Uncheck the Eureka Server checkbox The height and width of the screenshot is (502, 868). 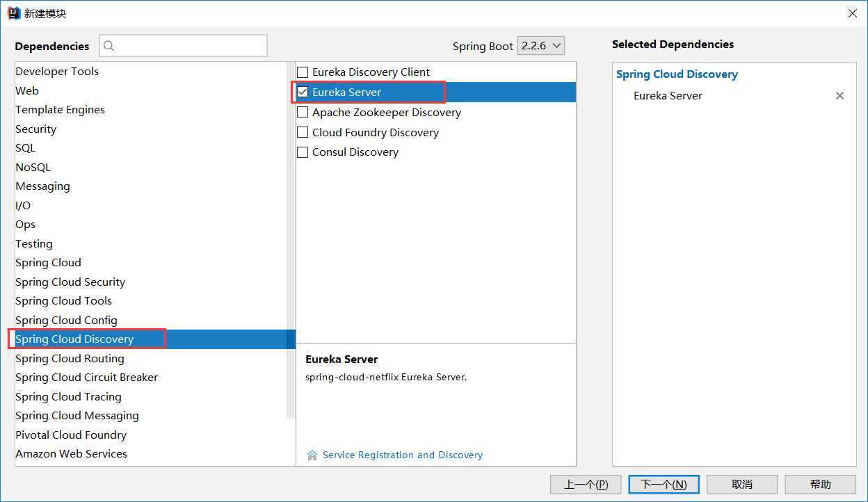pos(303,92)
